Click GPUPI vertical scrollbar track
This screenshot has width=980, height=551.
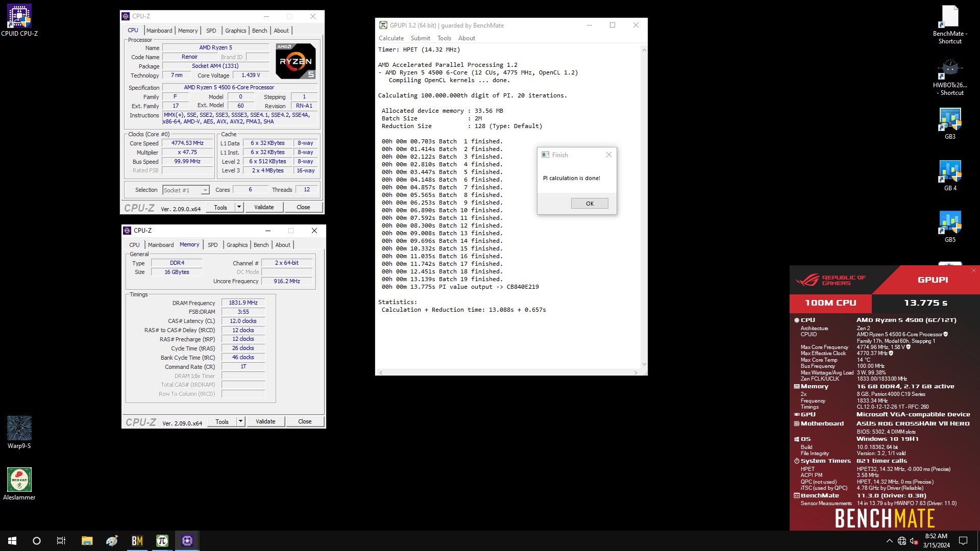click(x=644, y=207)
